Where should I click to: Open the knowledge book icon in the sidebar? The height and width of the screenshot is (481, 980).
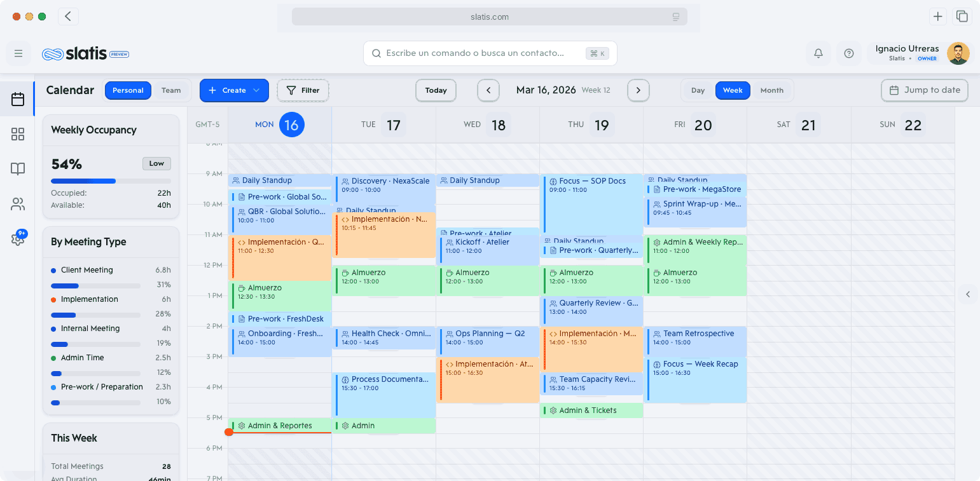pos(18,169)
